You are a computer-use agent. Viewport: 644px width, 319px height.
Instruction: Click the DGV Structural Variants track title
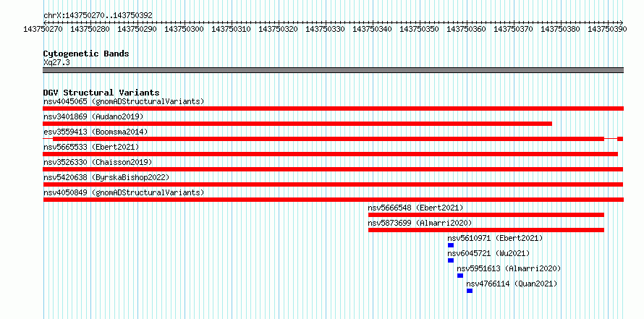click(101, 93)
